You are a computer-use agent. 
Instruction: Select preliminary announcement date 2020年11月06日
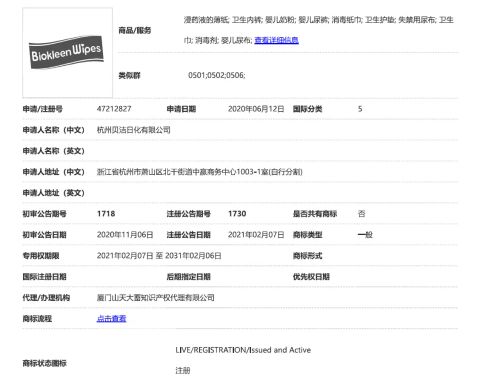click(x=125, y=235)
